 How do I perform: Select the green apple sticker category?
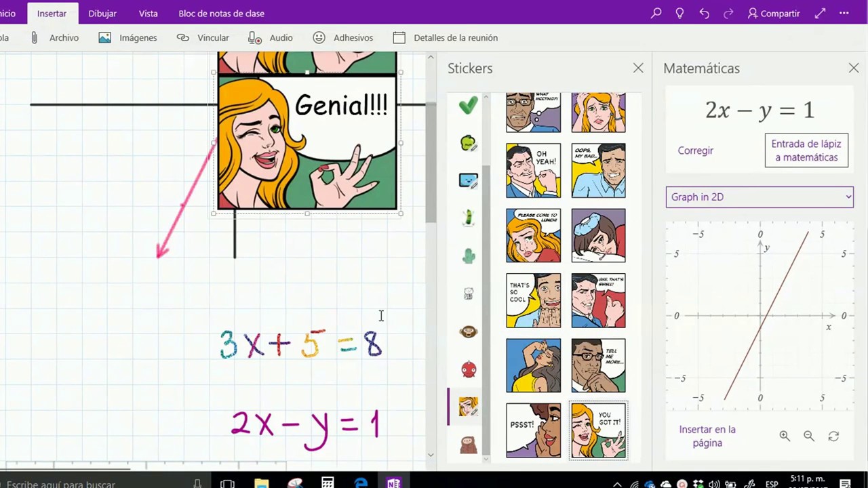(468, 142)
